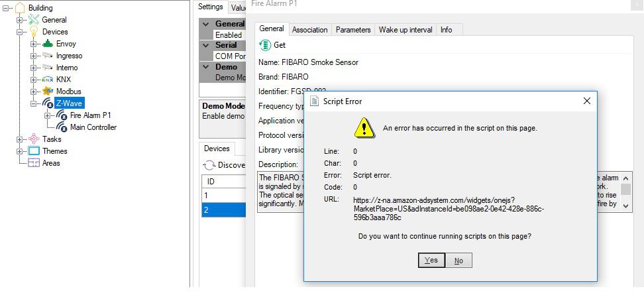The image size is (644, 305).
Task: Click No in Script Error dialog
Action: [458, 261]
